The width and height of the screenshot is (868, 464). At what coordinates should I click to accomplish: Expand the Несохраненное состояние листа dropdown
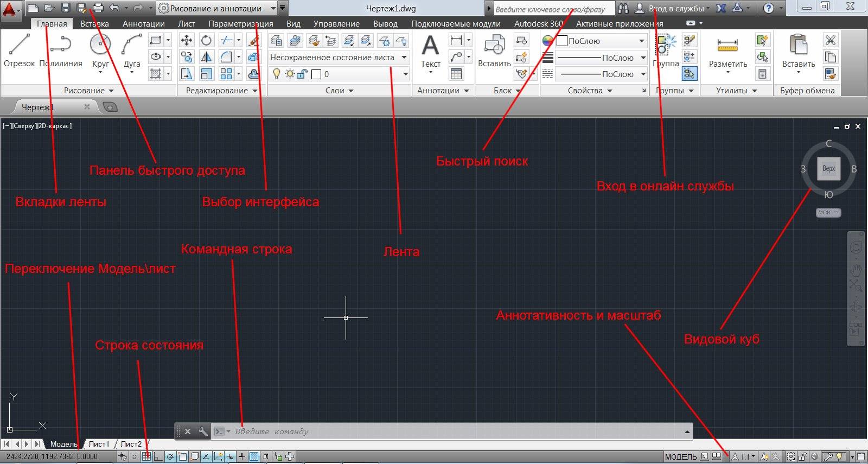pyautogui.click(x=404, y=58)
